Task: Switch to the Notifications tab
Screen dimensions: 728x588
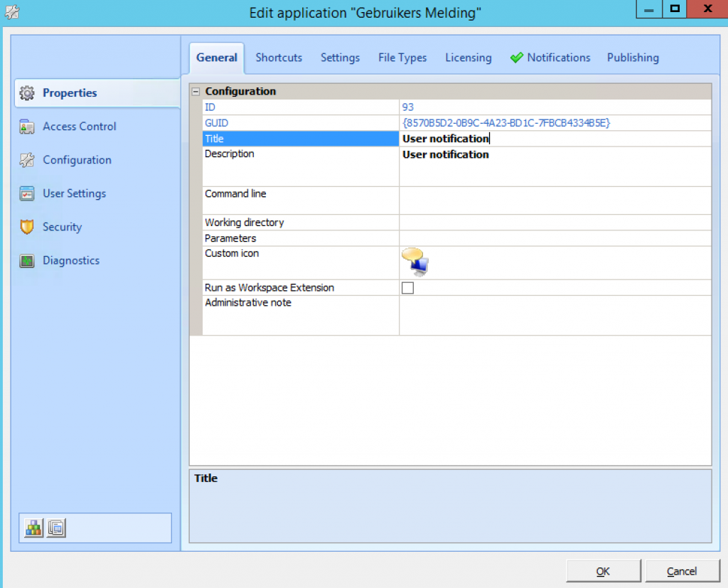Action: click(x=558, y=58)
